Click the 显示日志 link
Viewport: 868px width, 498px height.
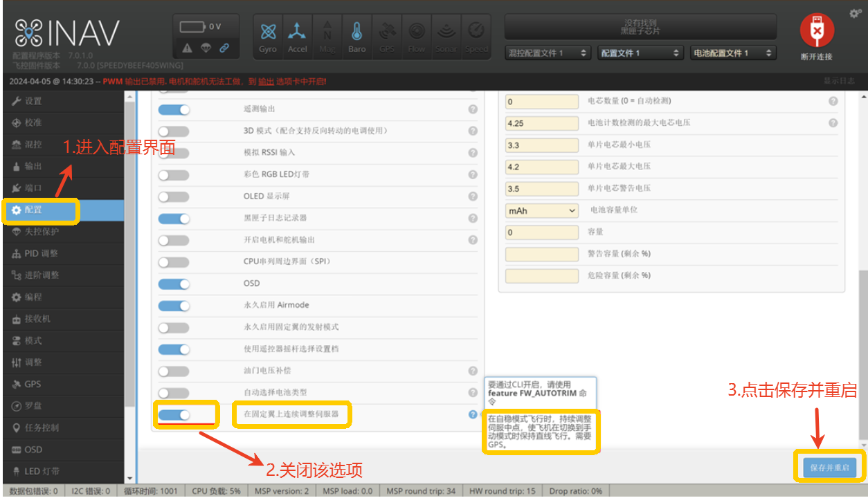839,82
